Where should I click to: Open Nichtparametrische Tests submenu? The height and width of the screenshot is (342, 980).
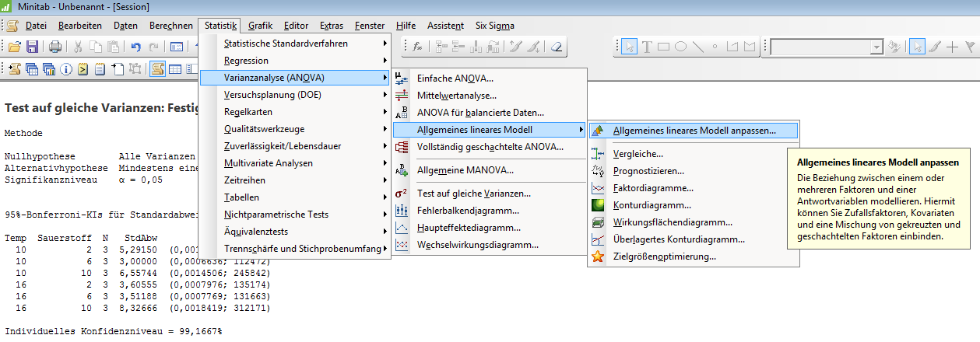click(296, 215)
